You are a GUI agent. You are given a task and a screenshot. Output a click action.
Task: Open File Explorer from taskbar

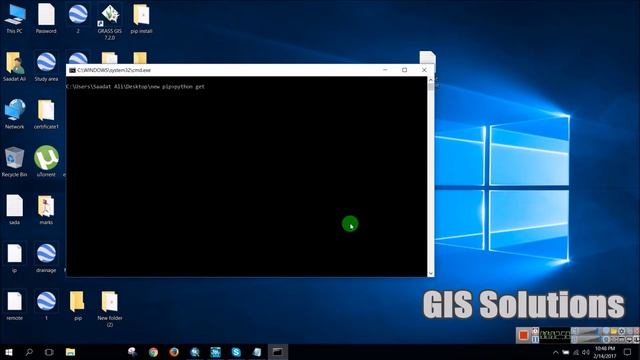[70, 352]
